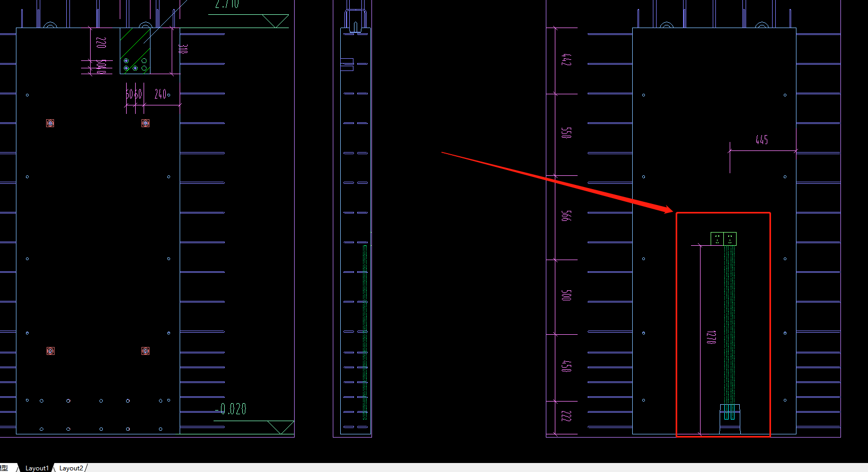
Task: Select the double socket symbol in the drawing
Action: (x=723, y=239)
